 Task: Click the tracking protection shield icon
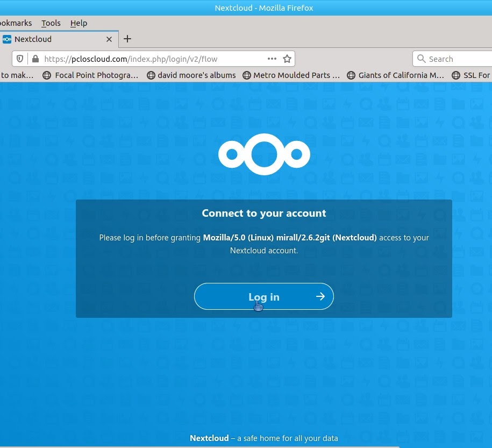point(20,59)
